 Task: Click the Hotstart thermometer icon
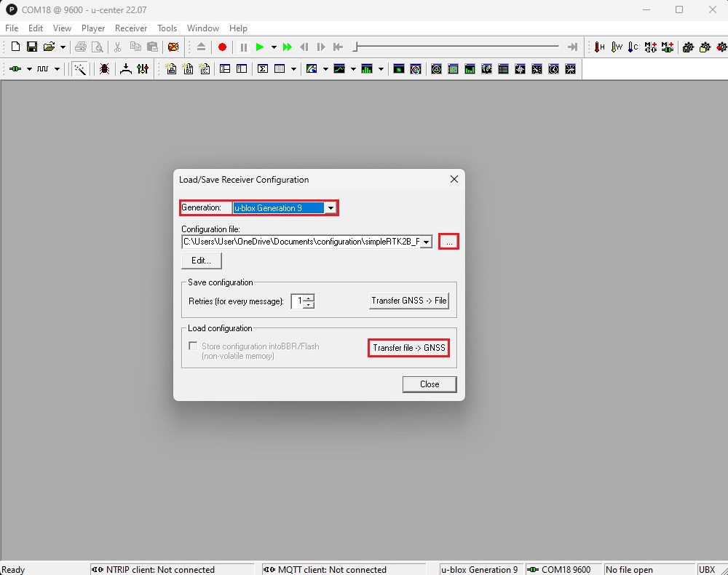pyautogui.click(x=599, y=47)
